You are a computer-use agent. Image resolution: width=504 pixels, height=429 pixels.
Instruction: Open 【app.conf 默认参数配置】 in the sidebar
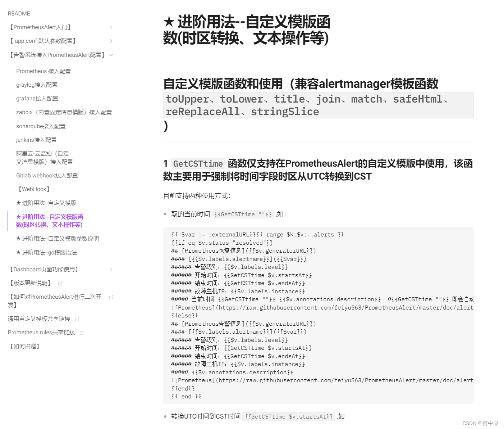(x=43, y=41)
